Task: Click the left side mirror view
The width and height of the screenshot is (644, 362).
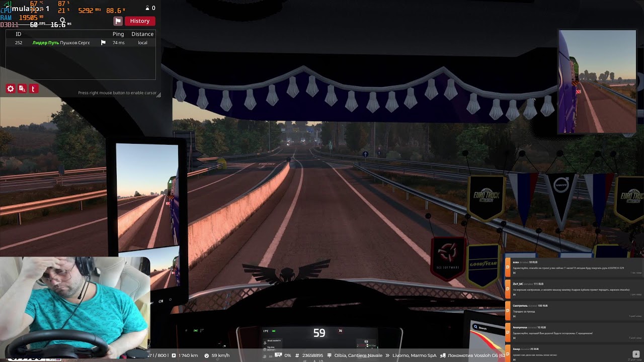Action: point(147,196)
